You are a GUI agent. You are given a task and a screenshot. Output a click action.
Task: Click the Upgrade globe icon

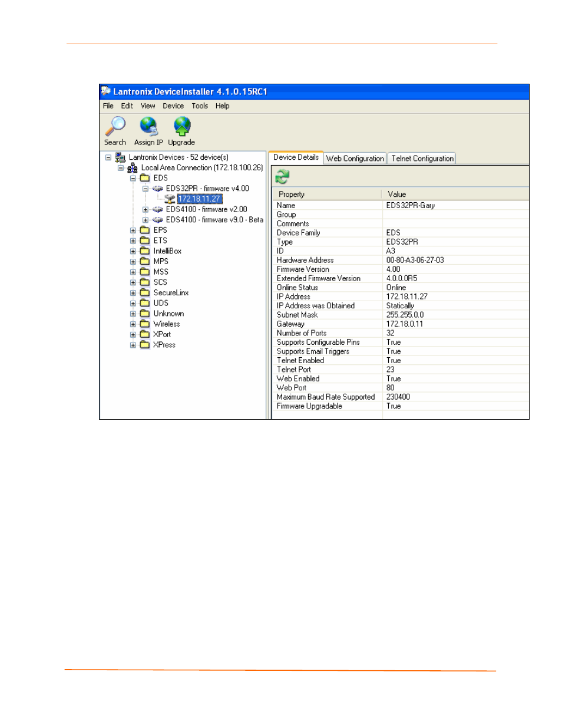coord(182,126)
